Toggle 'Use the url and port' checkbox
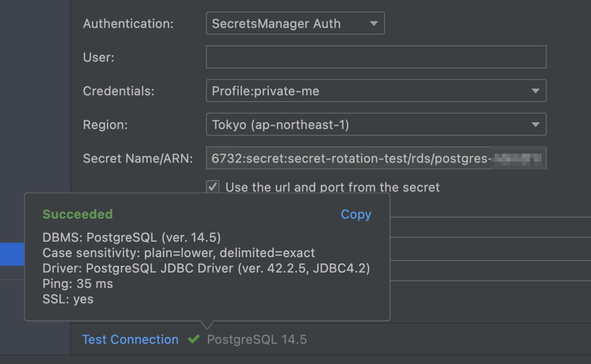591x364 pixels. click(213, 187)
